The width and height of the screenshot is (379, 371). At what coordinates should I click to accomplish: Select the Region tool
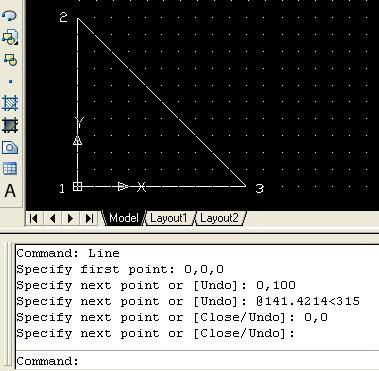coord(10,147)
